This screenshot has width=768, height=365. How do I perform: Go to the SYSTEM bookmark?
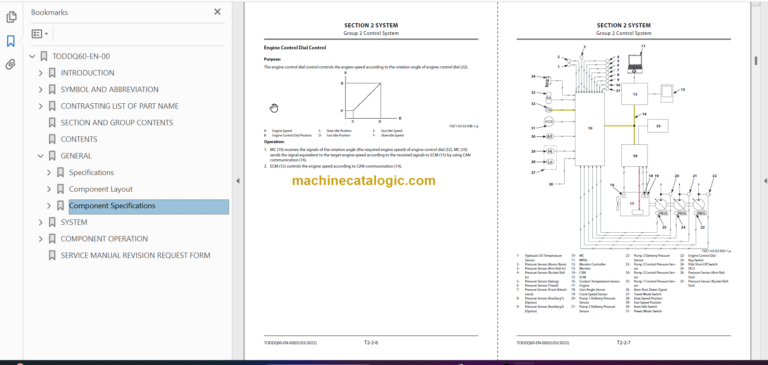[74, 222]
